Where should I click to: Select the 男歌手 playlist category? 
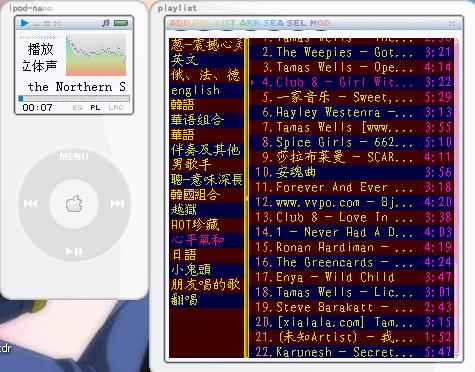pos(207,165)
